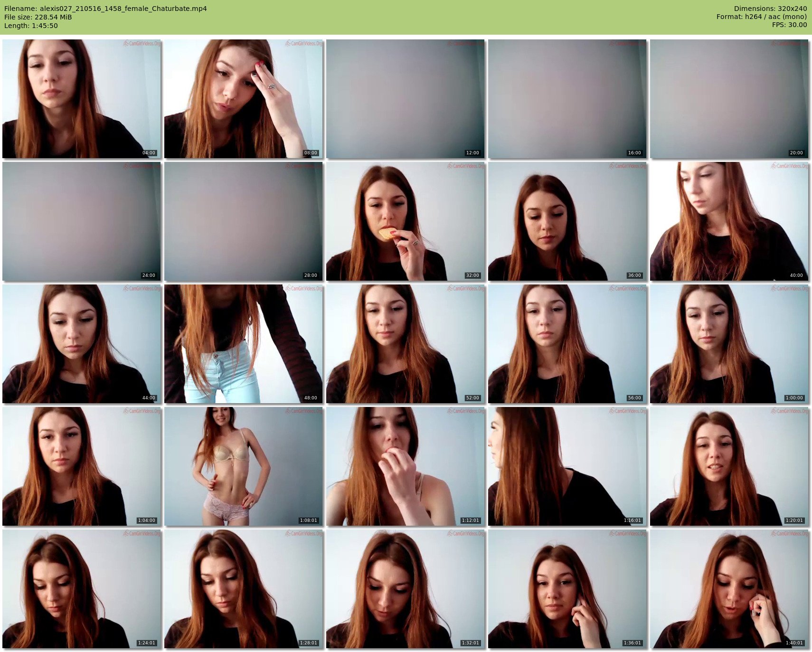812x652 pixels.
Task: Select the thumbnail stamped 1:28:01
Action: [244, 589]
